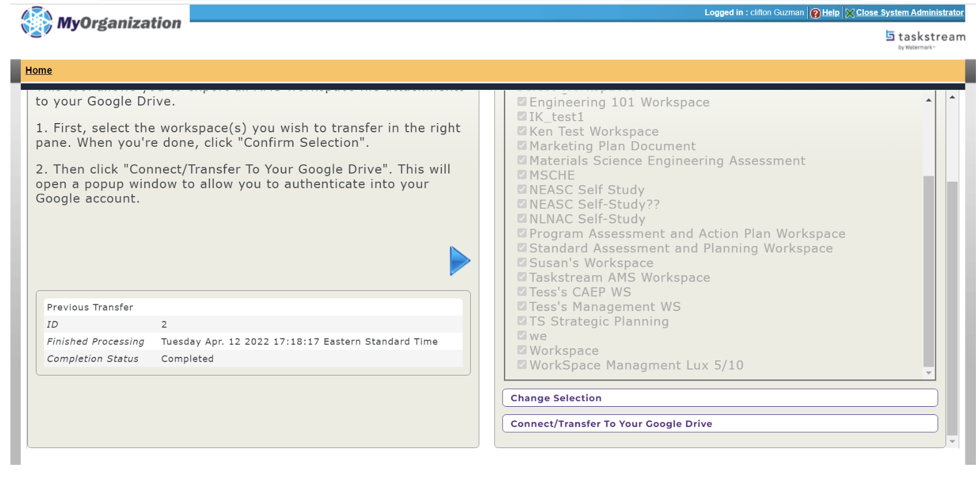Click Connect/Transfer To Your Google Drive
Screen dimensions: 980x477
point(719,424)
